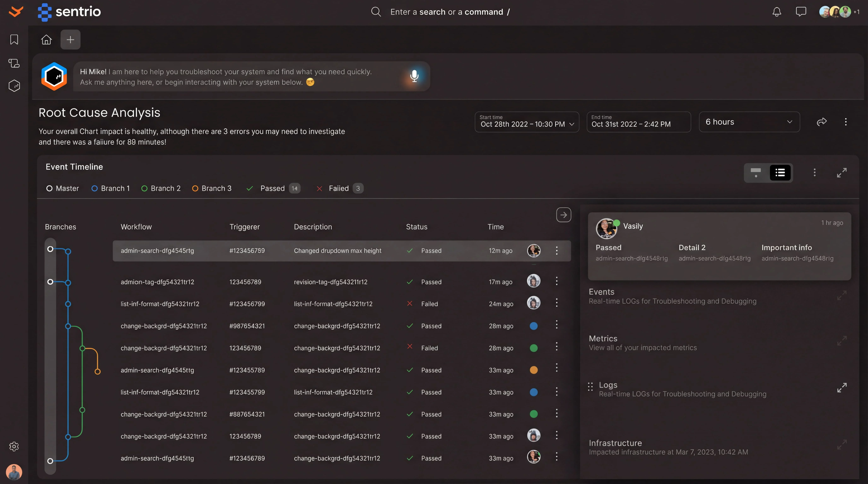Image resolution: width=868 pixels, height=484 pixels.
Task: Switch Event Timeline to list view
Action: click(780, 173)
